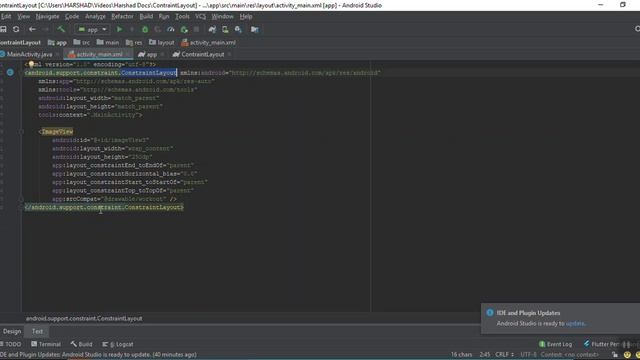The image size is (640, 360).
Task: Select the res breadcrumb folder
Action: 134,42
